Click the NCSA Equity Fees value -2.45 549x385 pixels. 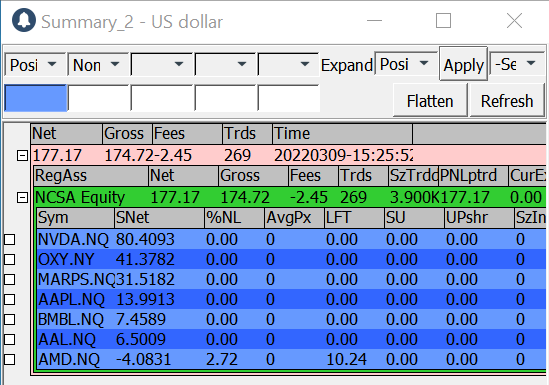click(309, 198)
